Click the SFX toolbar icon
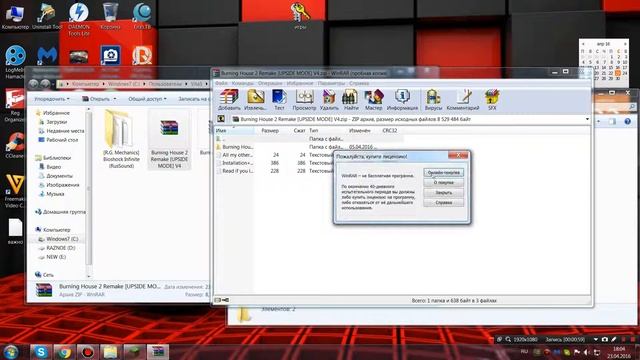 coord(492,100)
